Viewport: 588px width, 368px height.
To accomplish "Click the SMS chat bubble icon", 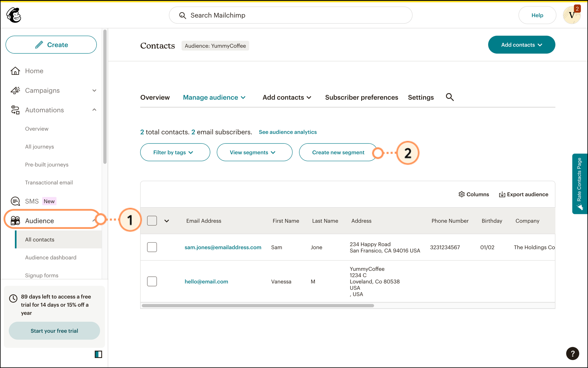I will click(15, 201).
